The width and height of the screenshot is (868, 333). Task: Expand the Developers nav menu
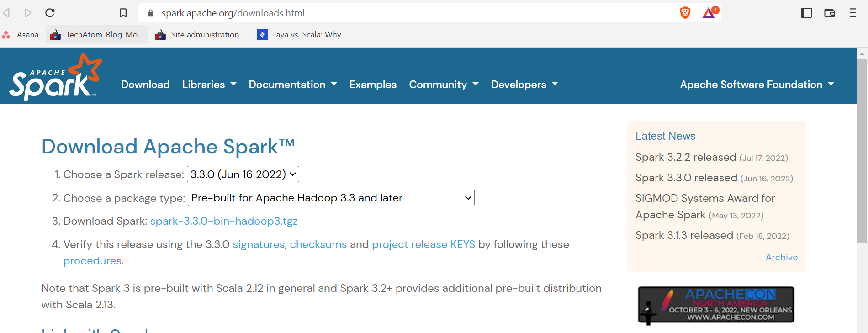point(524,85)
